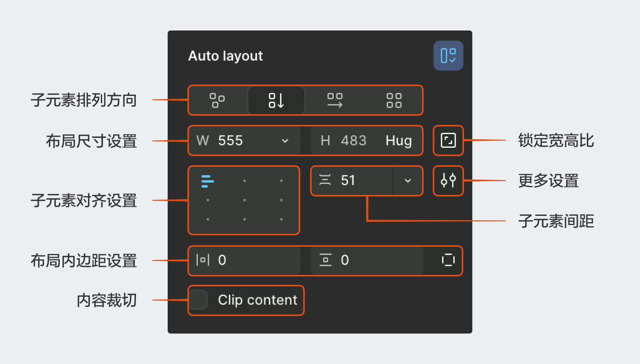
Task: Click the auto layout toggle icon in header
Action: tap(448, 56)
